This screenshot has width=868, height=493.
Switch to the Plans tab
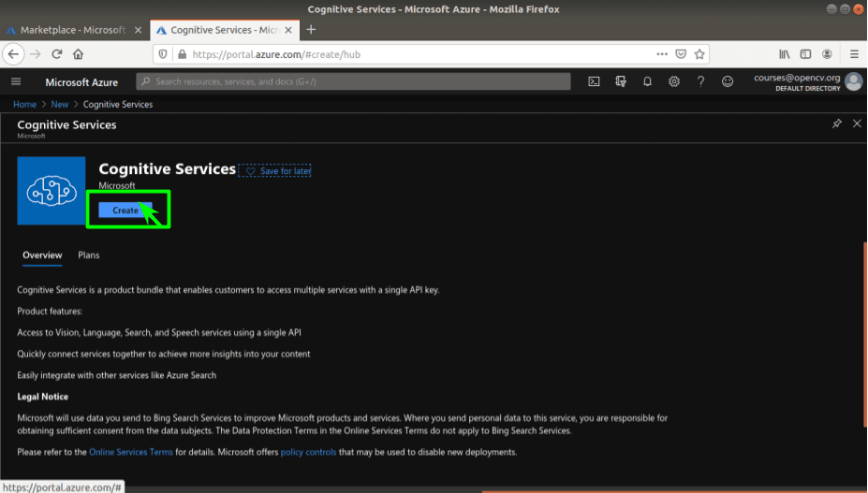89,255
